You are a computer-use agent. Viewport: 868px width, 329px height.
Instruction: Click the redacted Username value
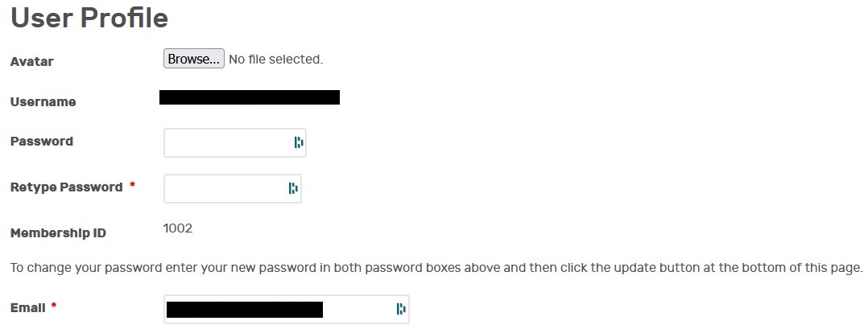click(x=249, y=97)
